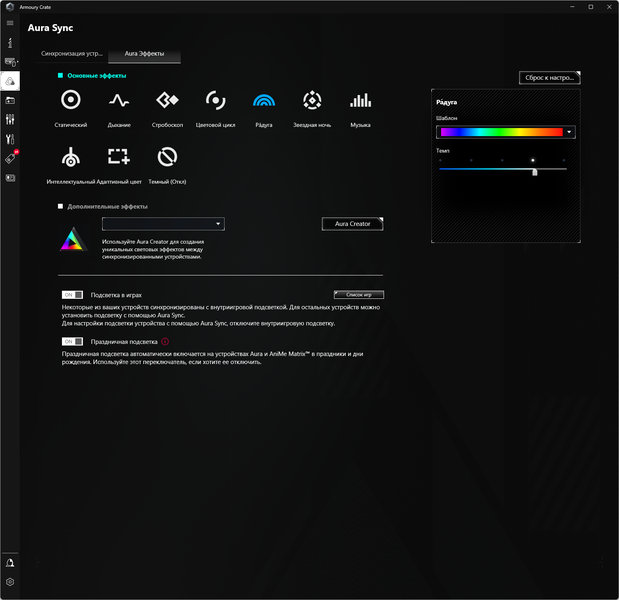The height and width of the screenshot is (600, 619).
Task: Click the Aura Creator button
Action: (353, 224)
